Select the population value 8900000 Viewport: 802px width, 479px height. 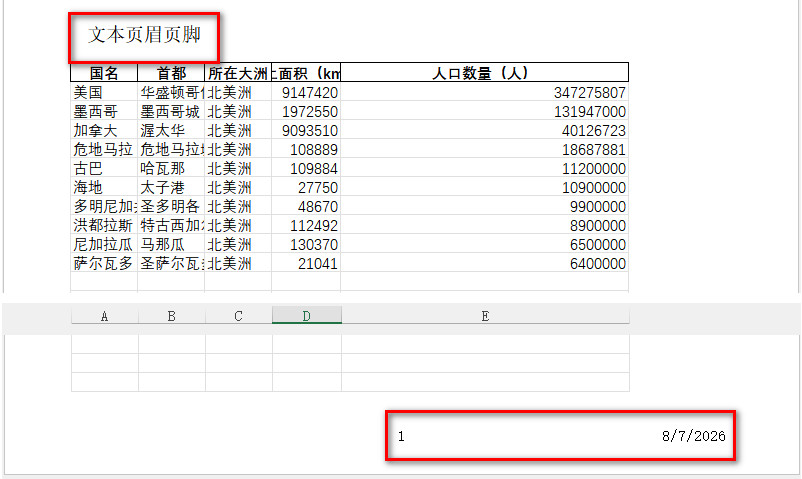click(x=484, y=225)
